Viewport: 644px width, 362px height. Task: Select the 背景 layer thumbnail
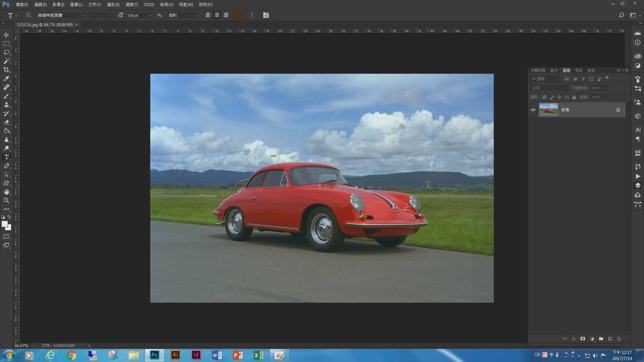click(x=548, y=110)
